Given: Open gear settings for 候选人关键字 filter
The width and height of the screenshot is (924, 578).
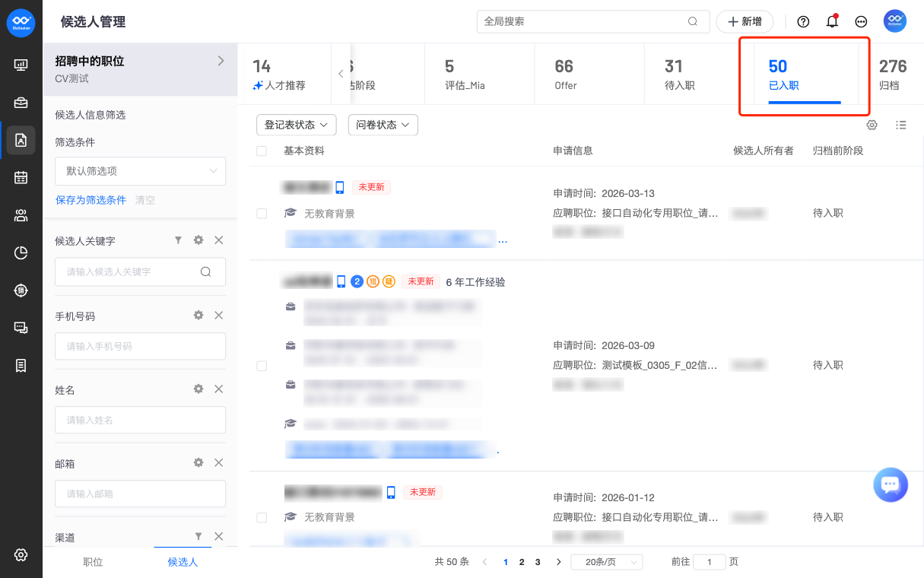Looking at the screenshot, I should click(x=198, y=240).
